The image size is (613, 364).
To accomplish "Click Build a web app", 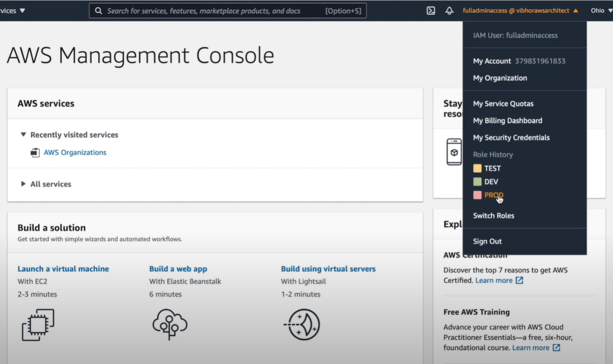I will click(x=178, y=269).
